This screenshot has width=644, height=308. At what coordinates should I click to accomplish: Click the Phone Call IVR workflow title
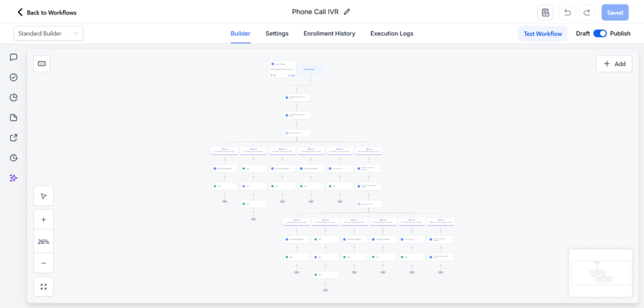[x=315, y=12]
